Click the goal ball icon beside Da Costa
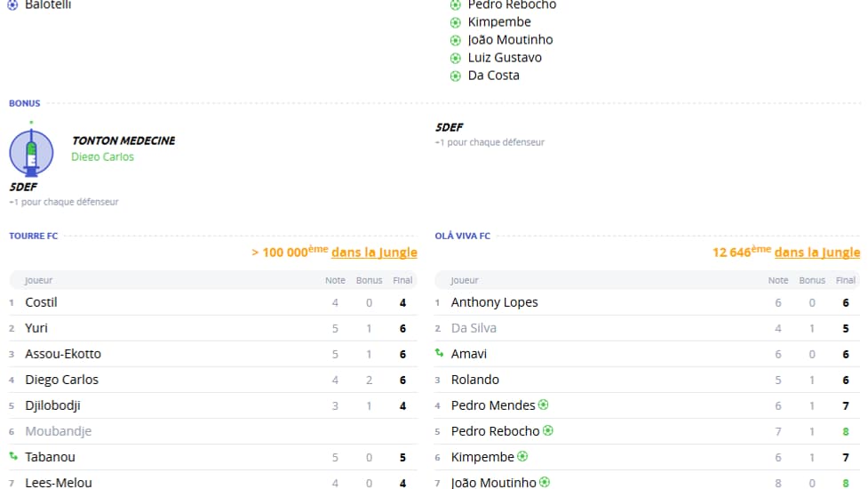The height and width of the screenshot is (489, 868). tap(455, 76)
